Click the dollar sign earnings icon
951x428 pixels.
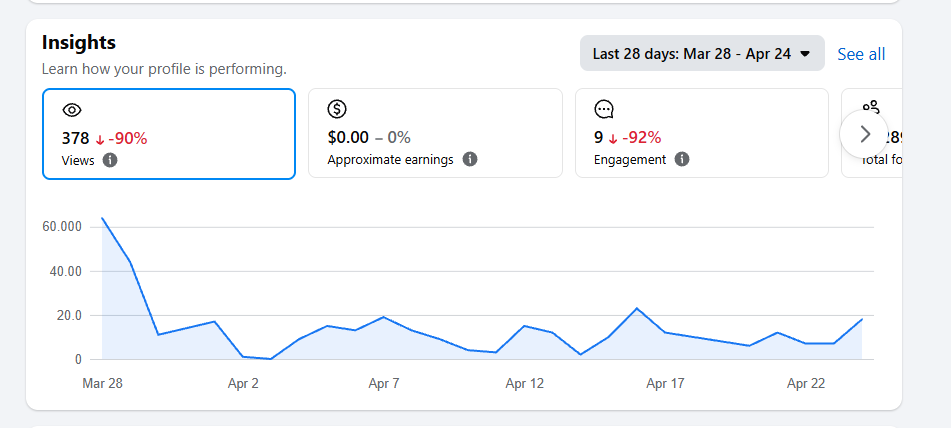tap(337, 109)
